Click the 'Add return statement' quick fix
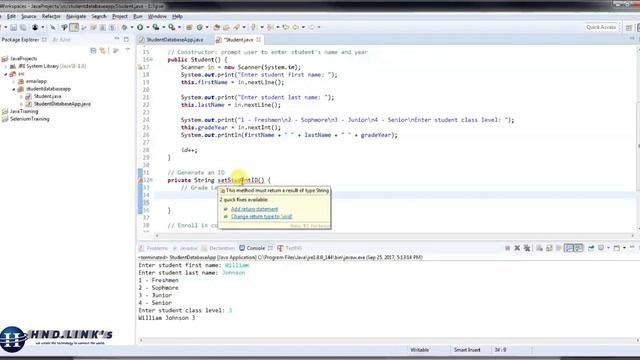The image size is (640, 360). [x=254, y=209]
